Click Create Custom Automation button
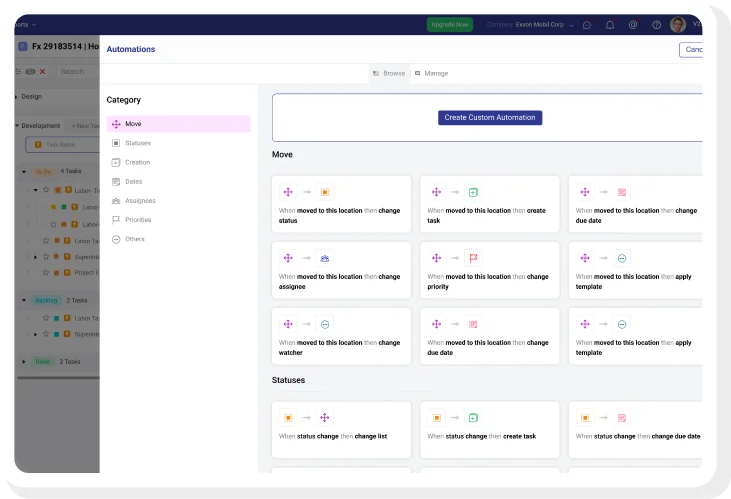Image resolution: width=731 pixels, height=499 pixels. tap(490, 118)
